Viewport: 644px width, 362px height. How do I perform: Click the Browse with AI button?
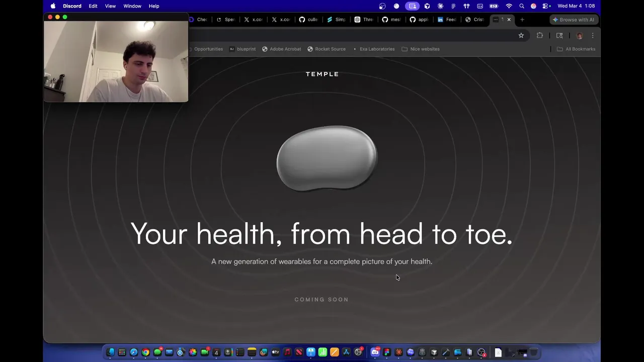pyautogui.click(x=573, y=20)
